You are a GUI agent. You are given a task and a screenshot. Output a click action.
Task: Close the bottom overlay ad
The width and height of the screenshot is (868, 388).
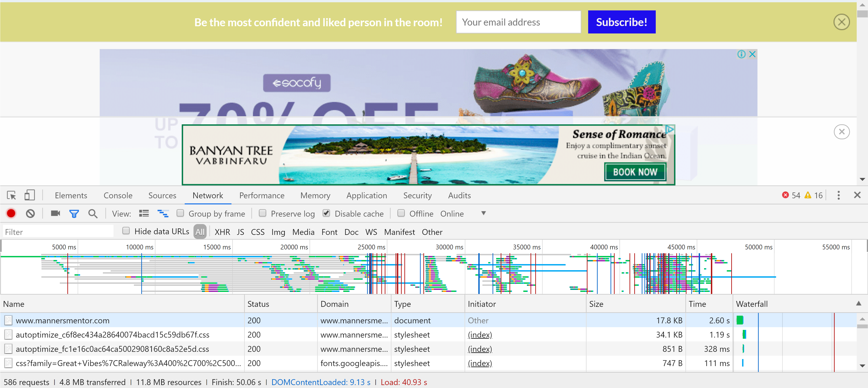[841, 132]
